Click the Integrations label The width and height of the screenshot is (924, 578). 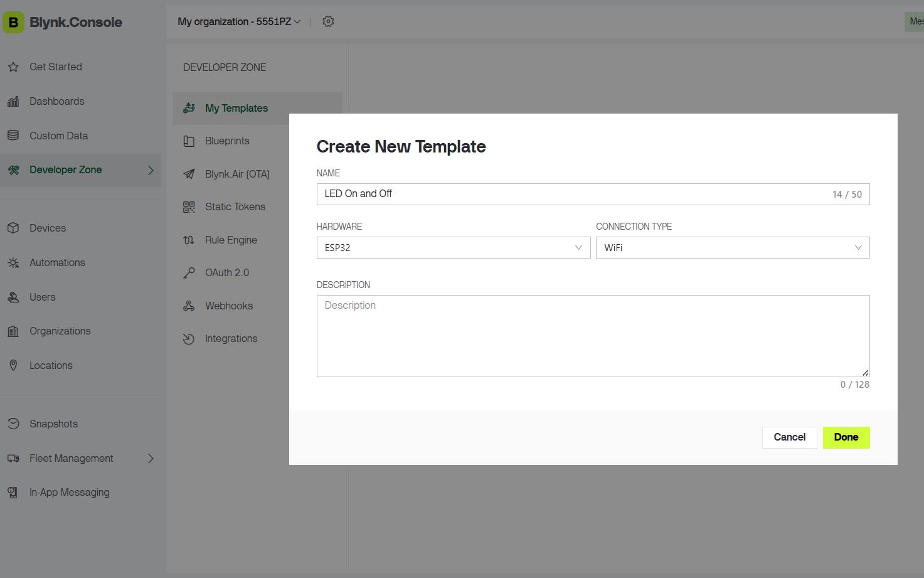coord(231,339)
